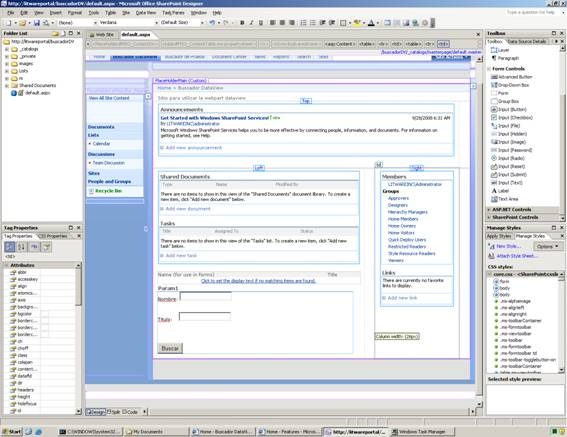Click the New Page icon in Folder List
The height and width of the screenshot is (437, 567).
(63, 33)
